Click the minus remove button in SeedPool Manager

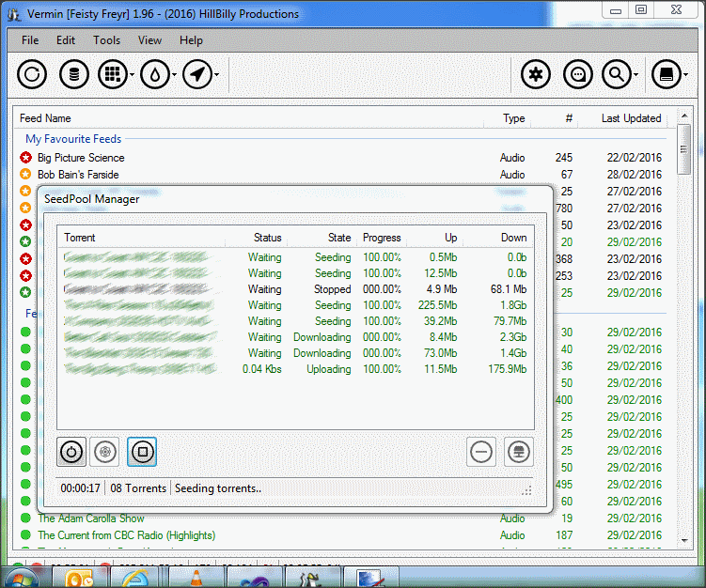point(481,452)
